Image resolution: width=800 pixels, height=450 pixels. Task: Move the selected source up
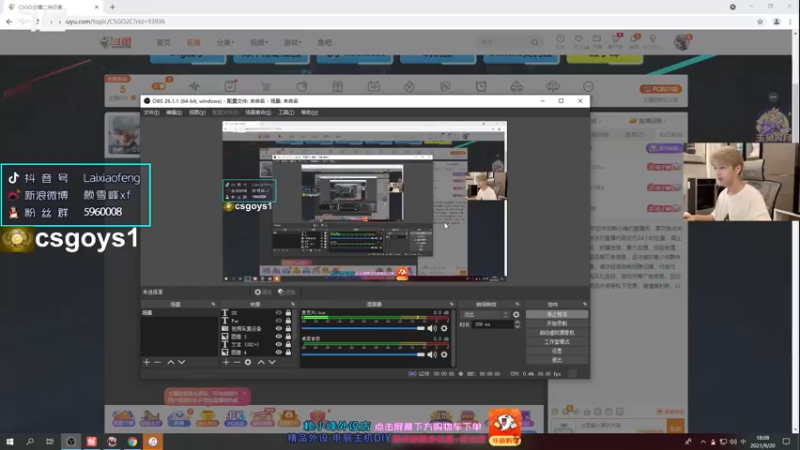pyautogui.click(x=261, y=362)
